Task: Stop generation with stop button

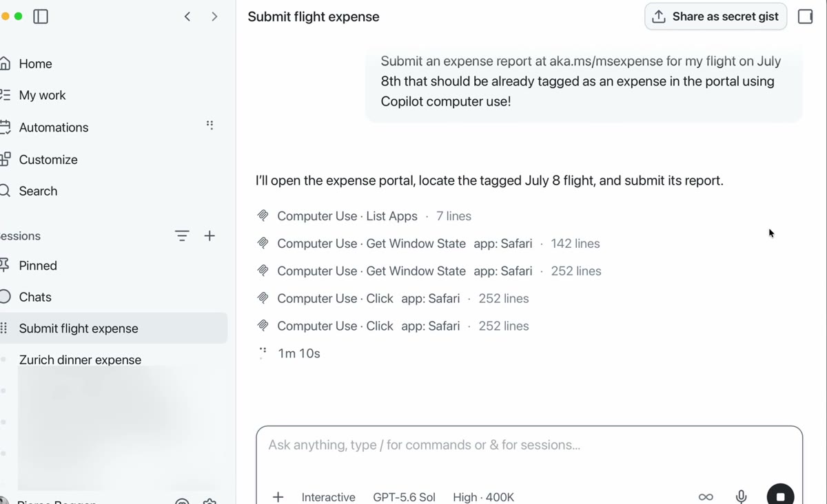Action: point(780,495)
